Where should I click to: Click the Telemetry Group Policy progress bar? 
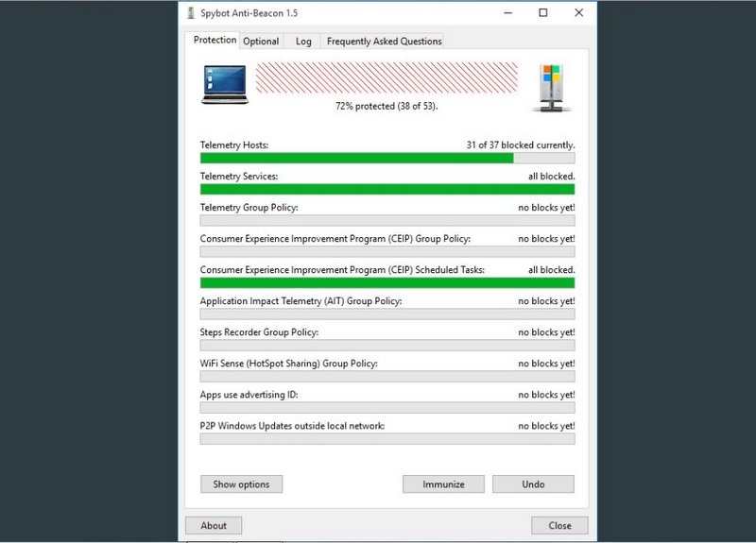click(387, 221)
